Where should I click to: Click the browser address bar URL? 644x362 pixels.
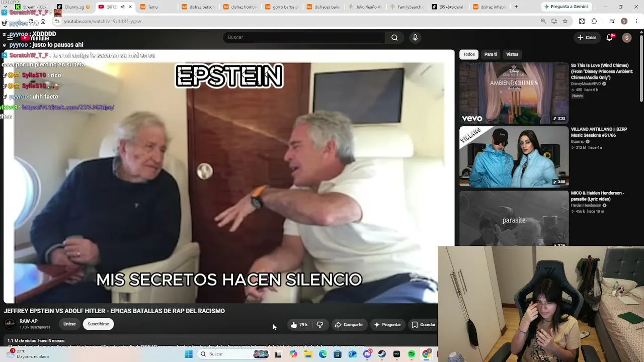pos(103,22)
